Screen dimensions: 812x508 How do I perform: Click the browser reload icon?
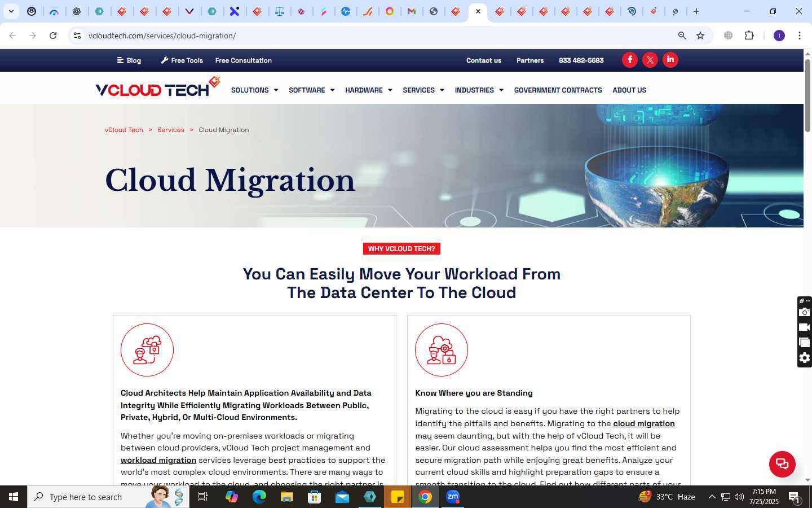click(53, 36)
